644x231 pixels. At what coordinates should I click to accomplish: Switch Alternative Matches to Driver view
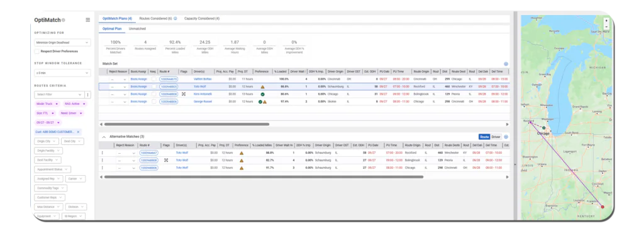pos(496,137)
